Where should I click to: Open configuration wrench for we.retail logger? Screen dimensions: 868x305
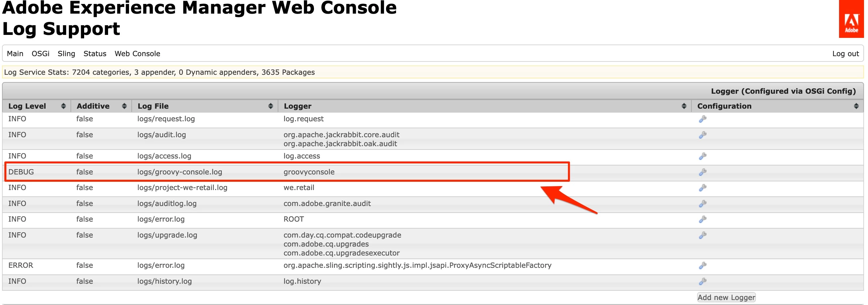coord(703,187)
